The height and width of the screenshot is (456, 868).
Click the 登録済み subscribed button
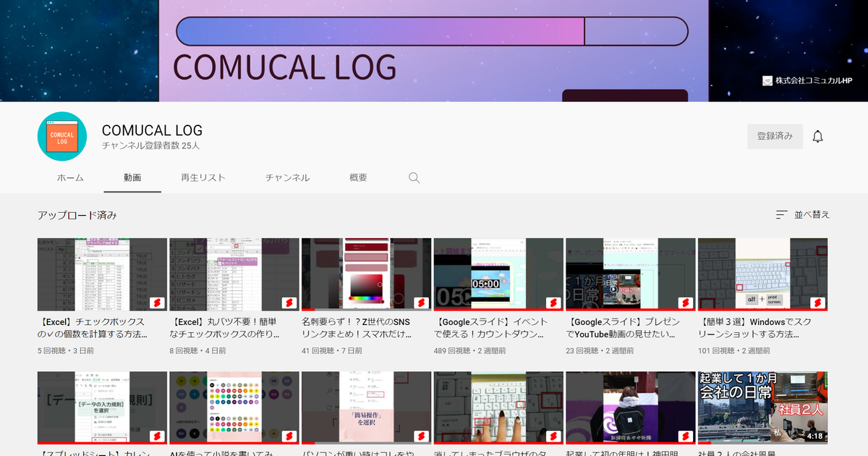775,136
